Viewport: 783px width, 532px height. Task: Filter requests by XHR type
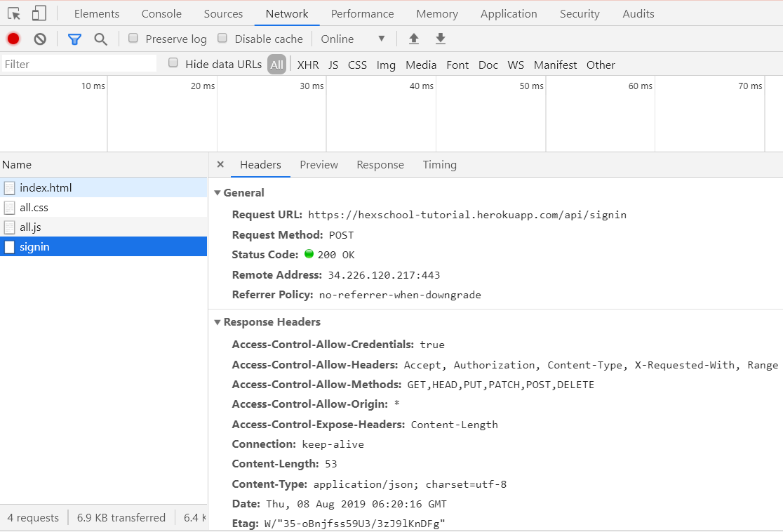point(308,65)
